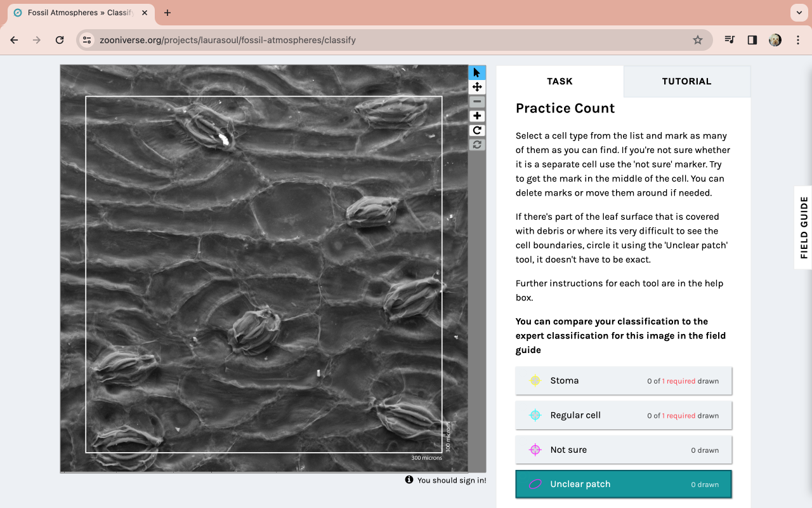Open the media control button
Screen dimensions: 812x508
[730, 40]
